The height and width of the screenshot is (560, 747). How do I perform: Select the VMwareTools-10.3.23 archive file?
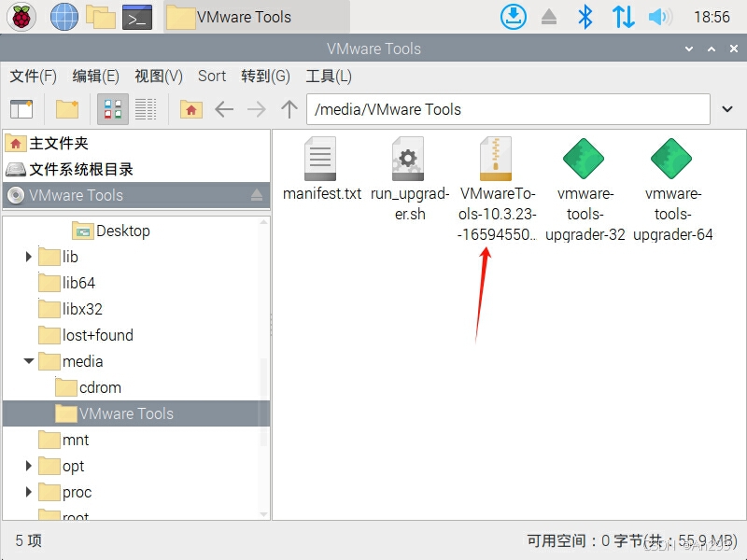497,189
